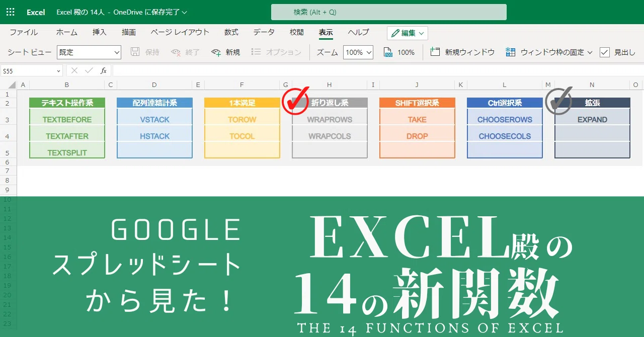
Task: Select column H header
Action: pyautogui.click(x=330, y=85)
